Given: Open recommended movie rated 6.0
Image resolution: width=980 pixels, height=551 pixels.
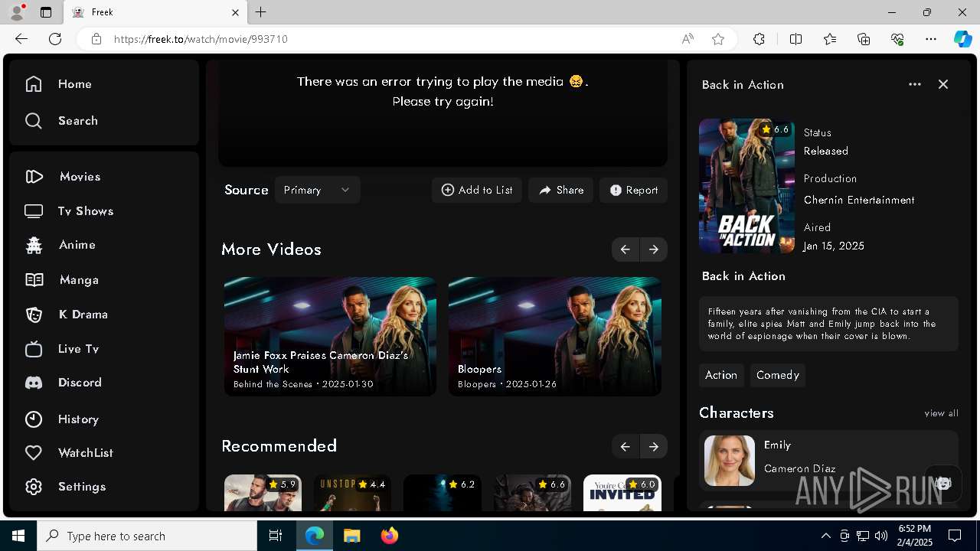Looking at the screenshot, I should click(622, 493).
